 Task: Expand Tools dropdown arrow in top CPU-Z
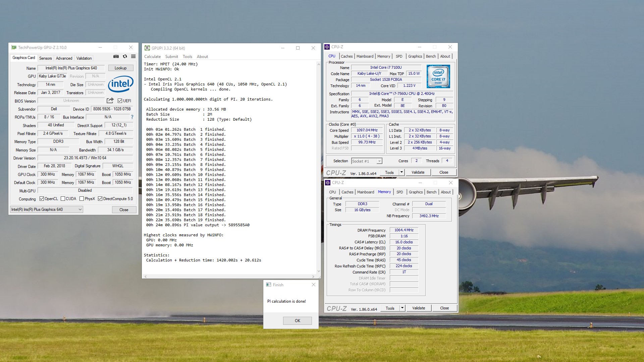[401, 172]
